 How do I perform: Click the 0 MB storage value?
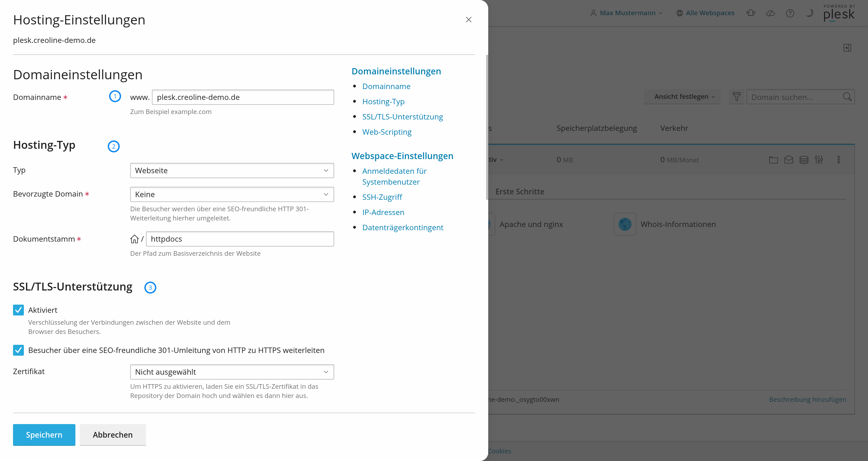565,160
